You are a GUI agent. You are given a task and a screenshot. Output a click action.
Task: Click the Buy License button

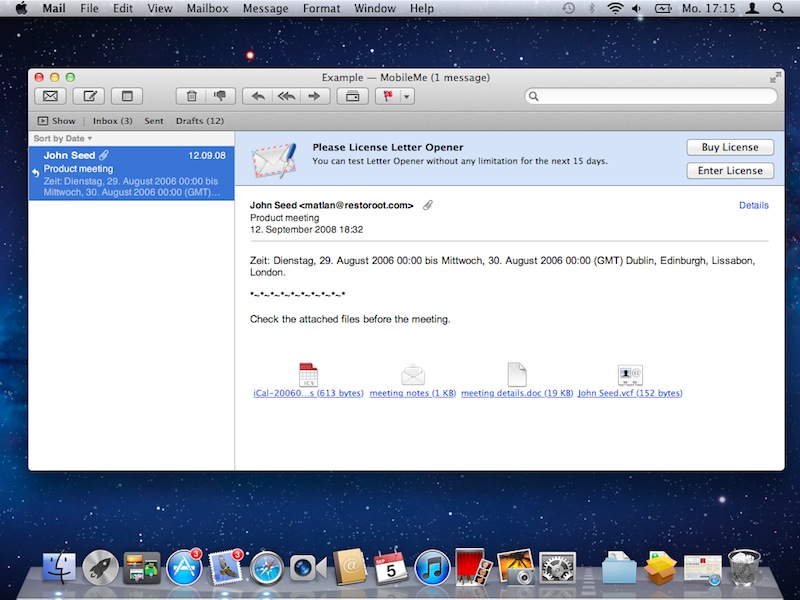pyautogui.click(x=729, y=147)
